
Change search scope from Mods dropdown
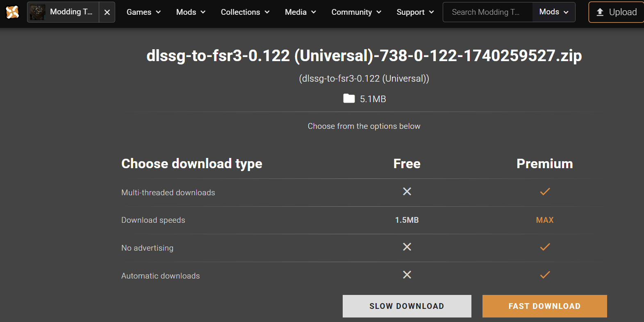pos(553,12)
